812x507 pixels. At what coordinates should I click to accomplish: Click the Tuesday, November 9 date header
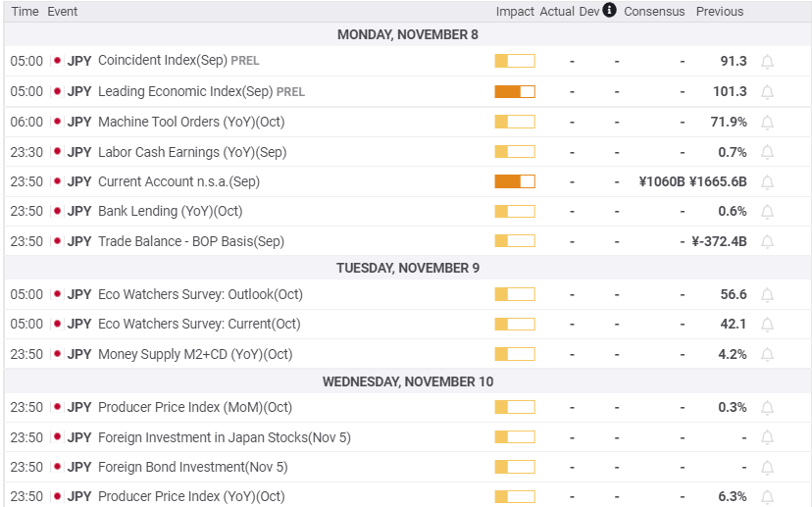click(x=407, y=268)
